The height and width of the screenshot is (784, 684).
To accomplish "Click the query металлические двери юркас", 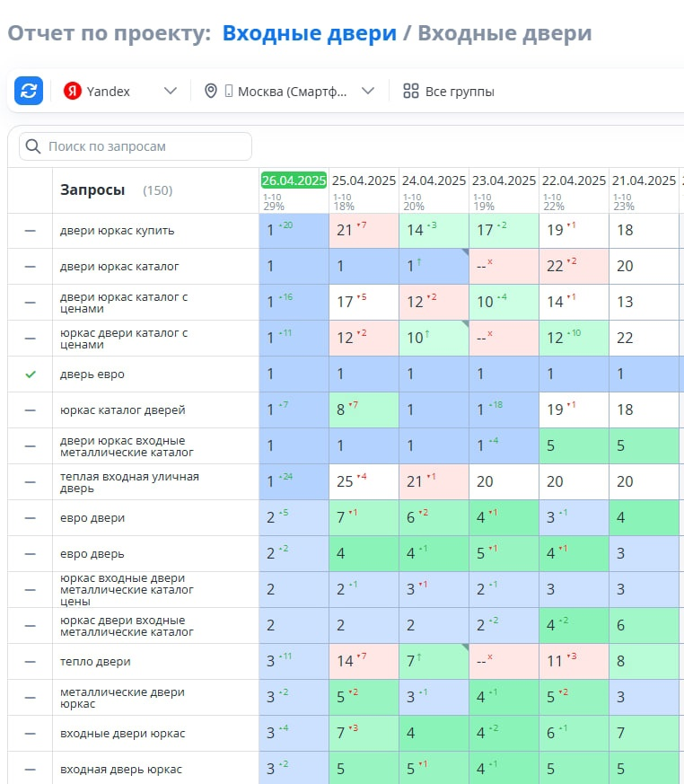I will tap(122, 698).
